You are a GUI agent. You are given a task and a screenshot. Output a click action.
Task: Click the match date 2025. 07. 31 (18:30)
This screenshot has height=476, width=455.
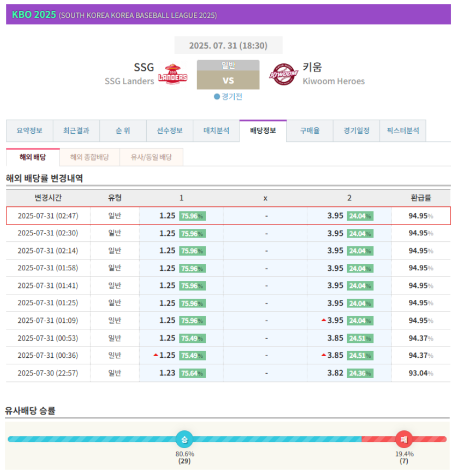pyautogui.click(x=228, y=46)
